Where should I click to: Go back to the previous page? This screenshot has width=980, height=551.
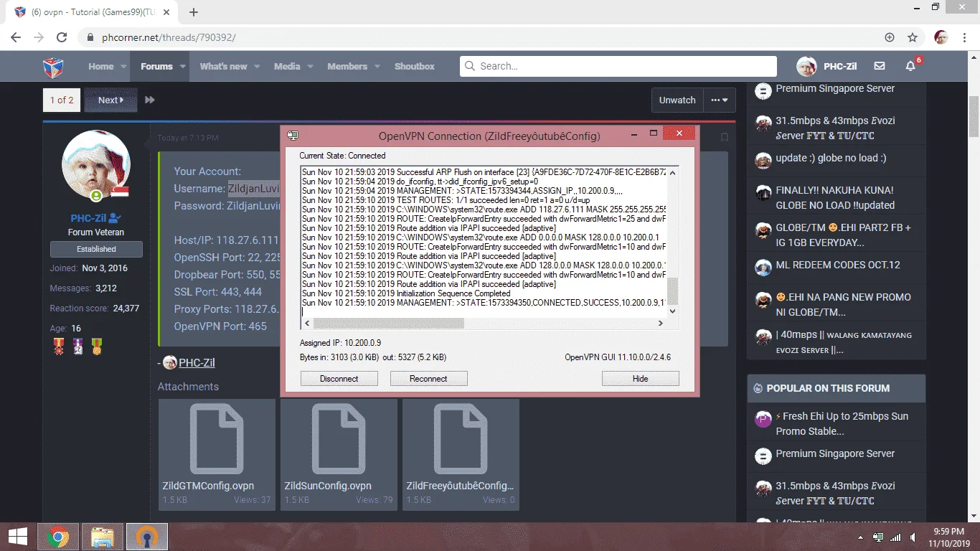pyautogui.click(x=16, y=37)
